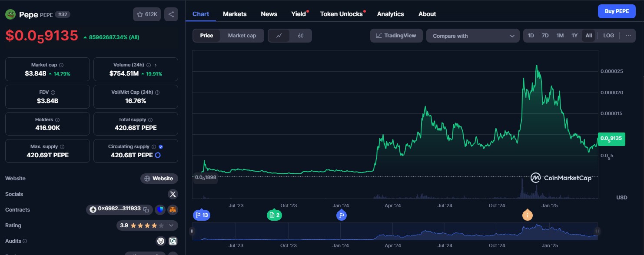Open the Vol/Mkt Cap (24h) info icon
The width and height of the screenshot is (644, 255).
pos(157,92)
